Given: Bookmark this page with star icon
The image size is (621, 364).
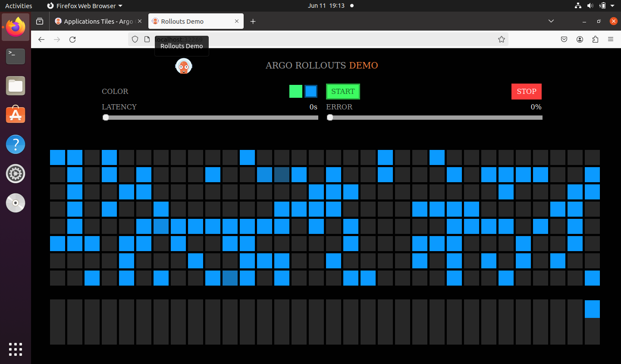Looking at the screenshot, I should pyautogui.click(x=501, y=40).
